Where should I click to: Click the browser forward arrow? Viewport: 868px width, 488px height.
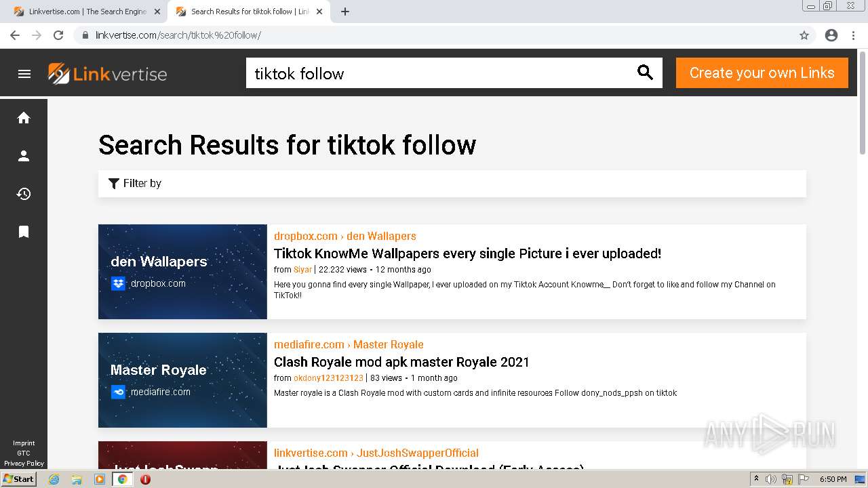[x=37, y=35]
